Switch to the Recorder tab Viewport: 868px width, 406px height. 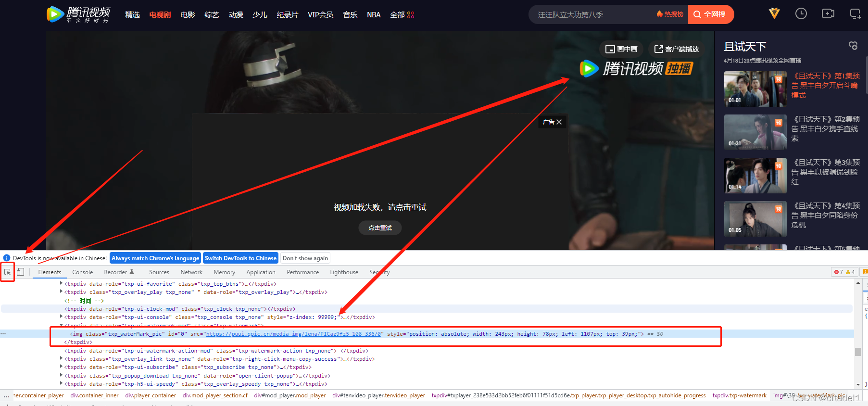click(x=119, y=272)
